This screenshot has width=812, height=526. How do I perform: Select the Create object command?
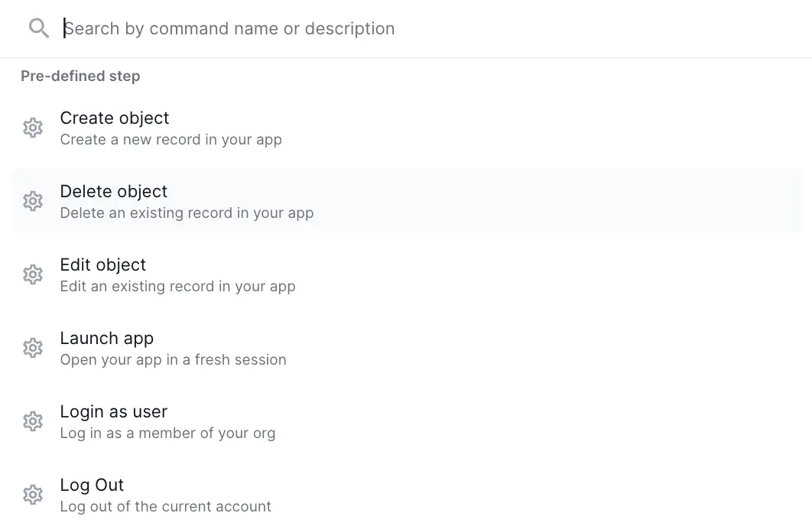coord(115,119)
